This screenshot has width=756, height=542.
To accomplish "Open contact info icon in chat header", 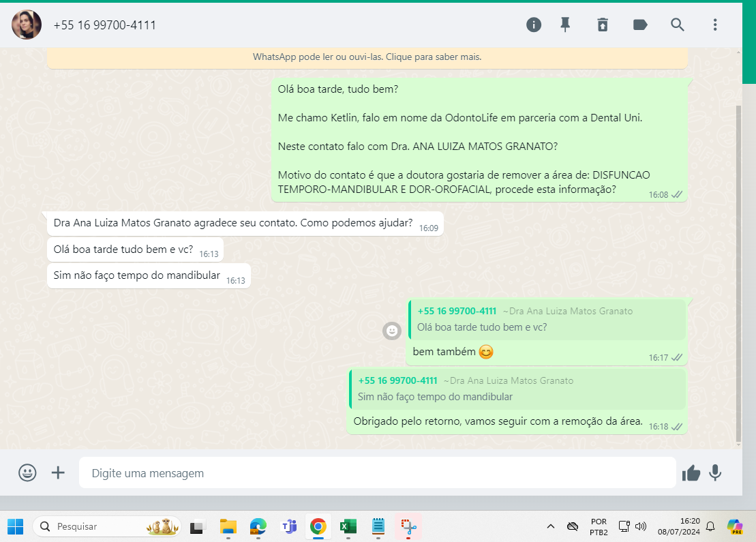I will 533,25.
